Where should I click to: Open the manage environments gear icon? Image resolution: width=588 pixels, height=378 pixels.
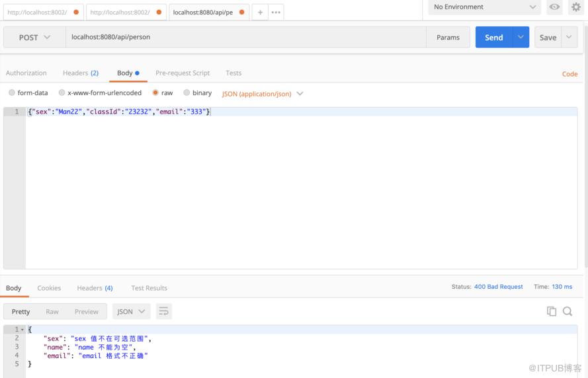coord(576,7)
